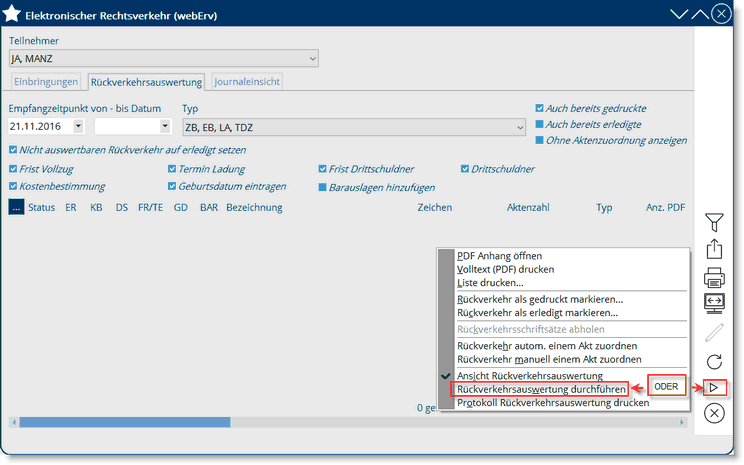Uncheck 'Termin Ladung' checkbox

pos(172,169)
